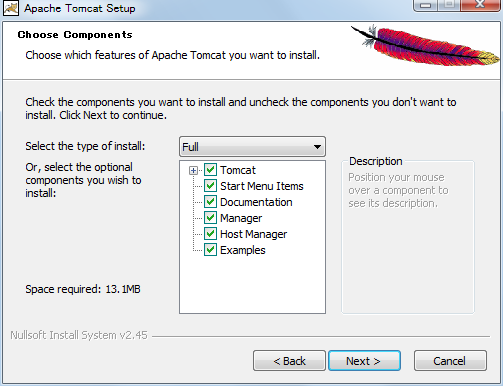Screen dimensions: 503x386
Task: Click the dropdown arrow of install type
Action: [x=317, y=147]
